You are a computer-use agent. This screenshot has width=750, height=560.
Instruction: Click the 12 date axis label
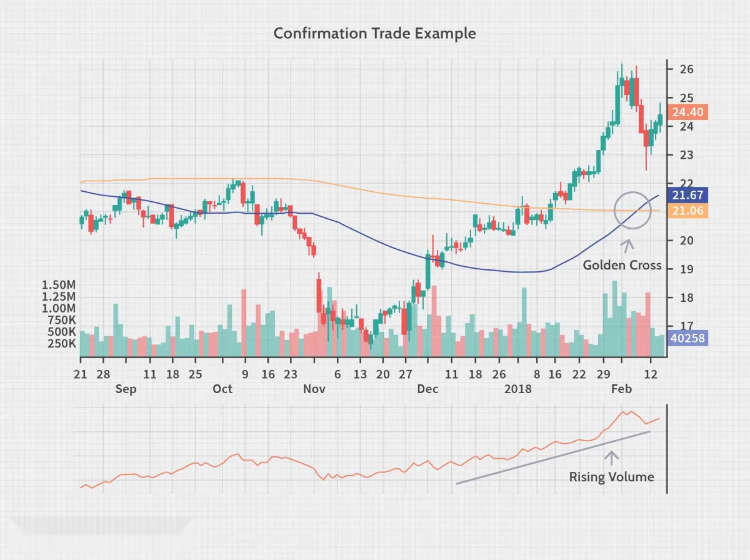click(x=651, y=374)
